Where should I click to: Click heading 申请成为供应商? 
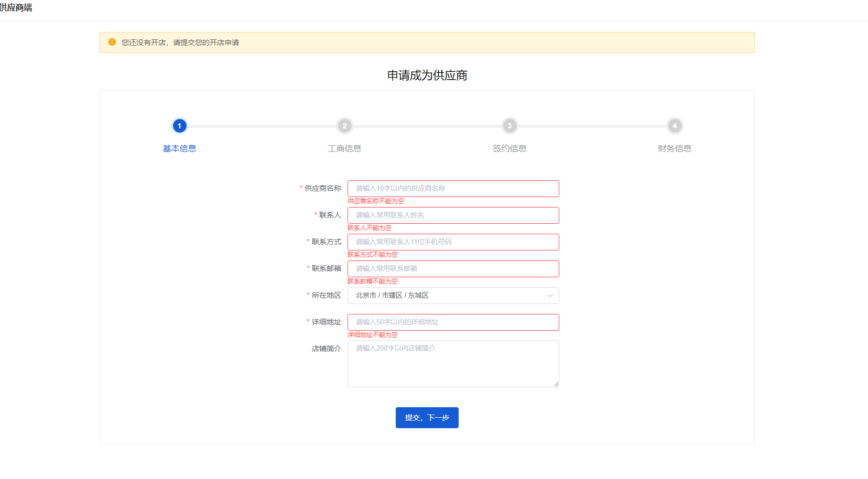427,75
